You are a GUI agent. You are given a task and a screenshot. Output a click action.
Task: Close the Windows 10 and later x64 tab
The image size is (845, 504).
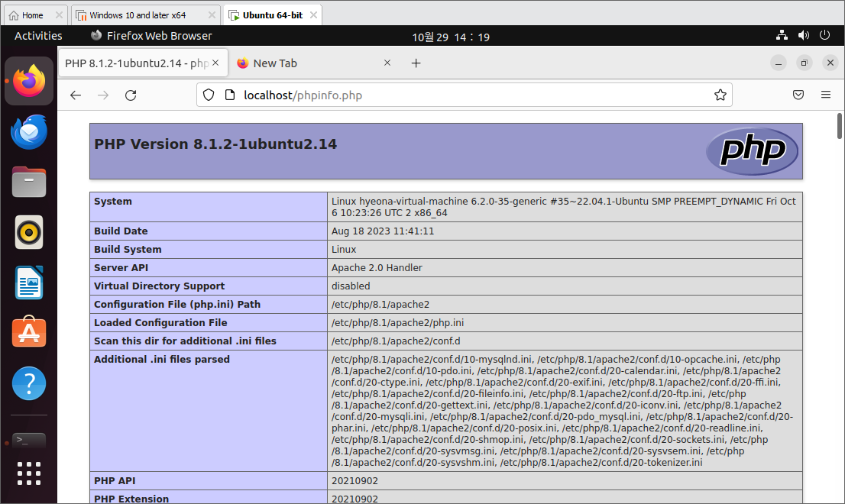click(212, 15)
